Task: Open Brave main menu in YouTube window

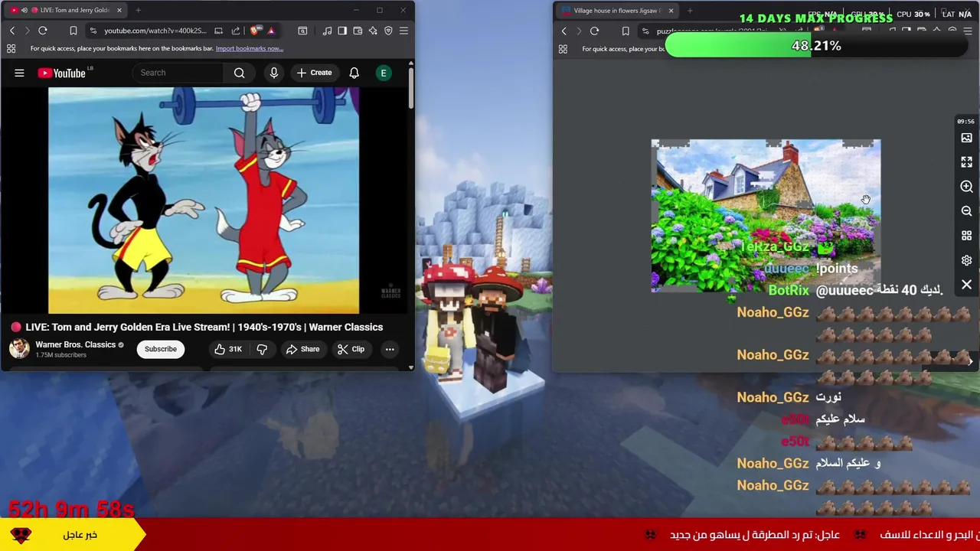Action: click(403, 31)
